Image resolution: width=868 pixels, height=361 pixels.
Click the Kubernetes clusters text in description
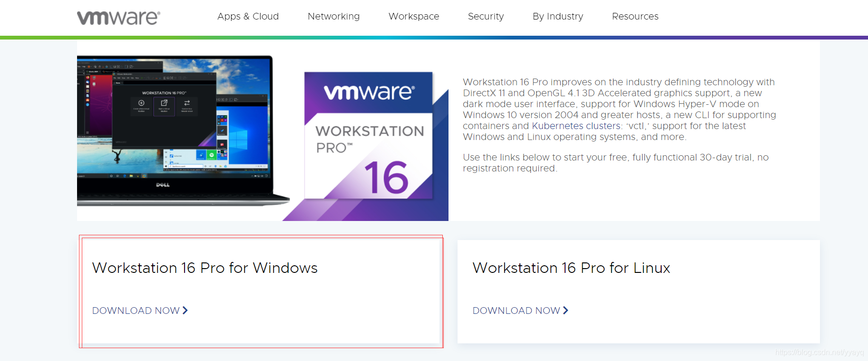[x=576, y=126]
